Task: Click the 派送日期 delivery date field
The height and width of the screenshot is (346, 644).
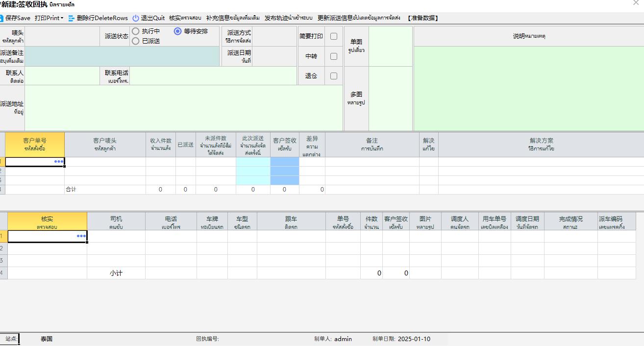Action: (x=274, y=56)
